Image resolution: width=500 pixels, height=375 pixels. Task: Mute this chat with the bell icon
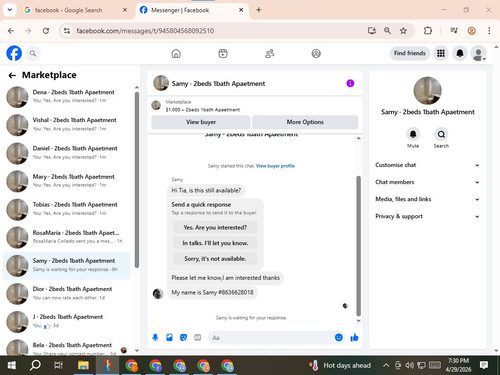click(x=413, y=134)
